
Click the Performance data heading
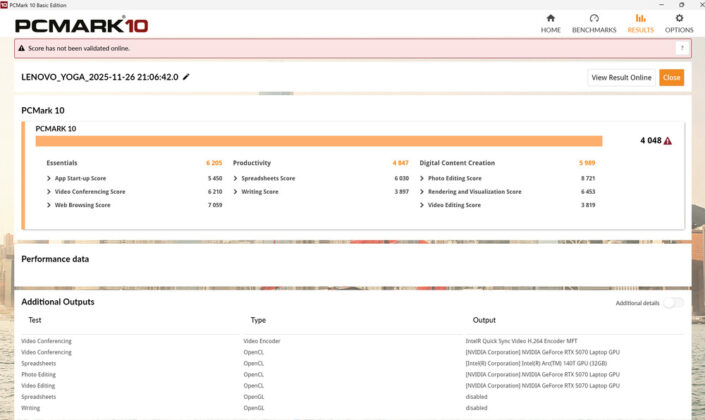55,259
